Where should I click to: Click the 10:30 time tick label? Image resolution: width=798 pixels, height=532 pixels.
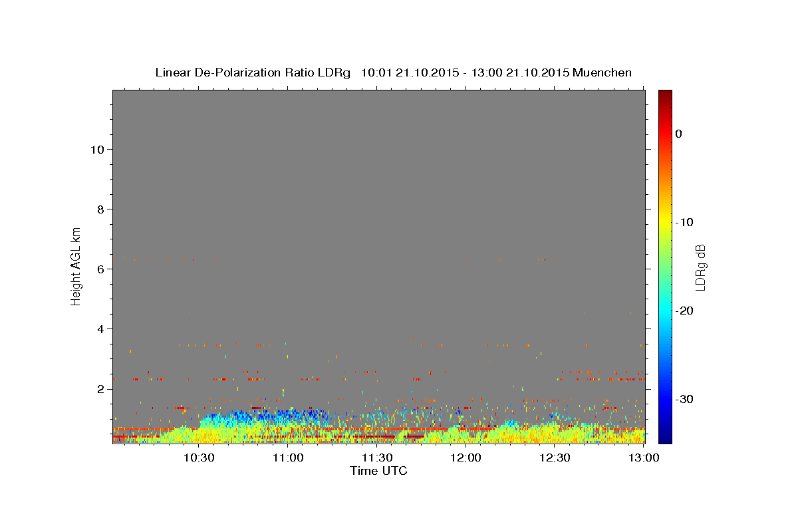(199, 458)
